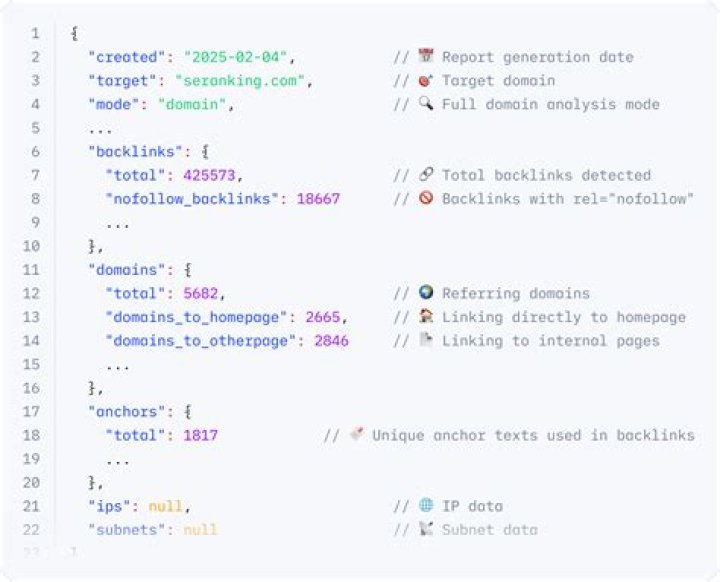Click the chain link emoji beside Total backlinks
Screen dimensions: 720x582
point(426,175)
